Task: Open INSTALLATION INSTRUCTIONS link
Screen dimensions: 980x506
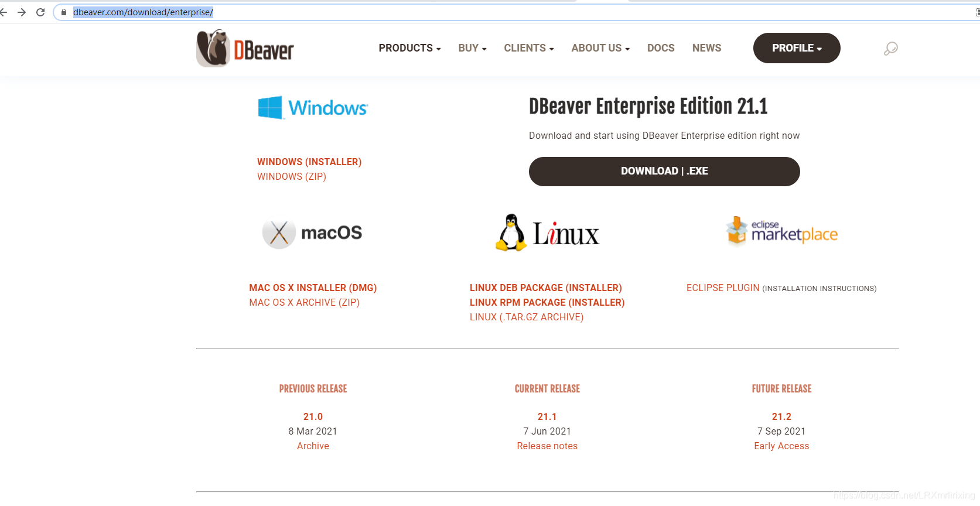Action: tap(819, 288)
